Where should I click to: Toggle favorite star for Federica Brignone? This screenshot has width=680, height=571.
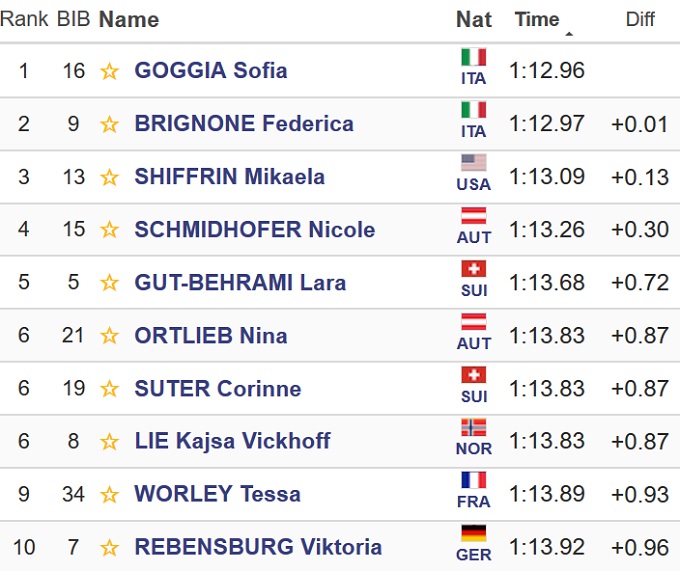pyautogui.click(x=109, y=124)
